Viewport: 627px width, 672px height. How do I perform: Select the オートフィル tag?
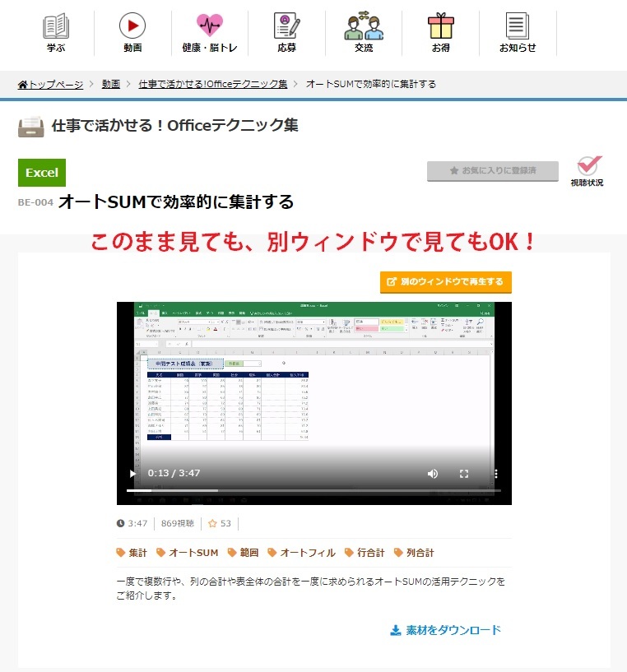click(x=302, y=553)
